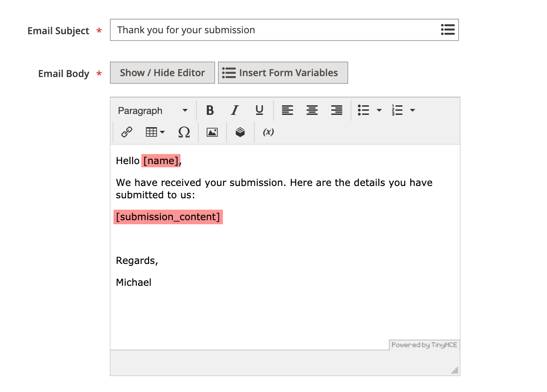Align text right in the editor
This screenshot has width=547, height=392.
(x=336, y=110)
